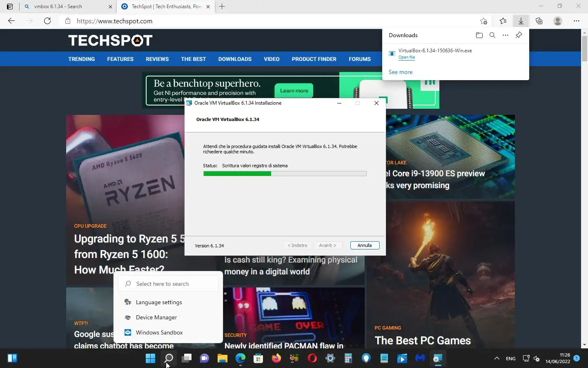Open the Windows Start menu

[150, 359]
